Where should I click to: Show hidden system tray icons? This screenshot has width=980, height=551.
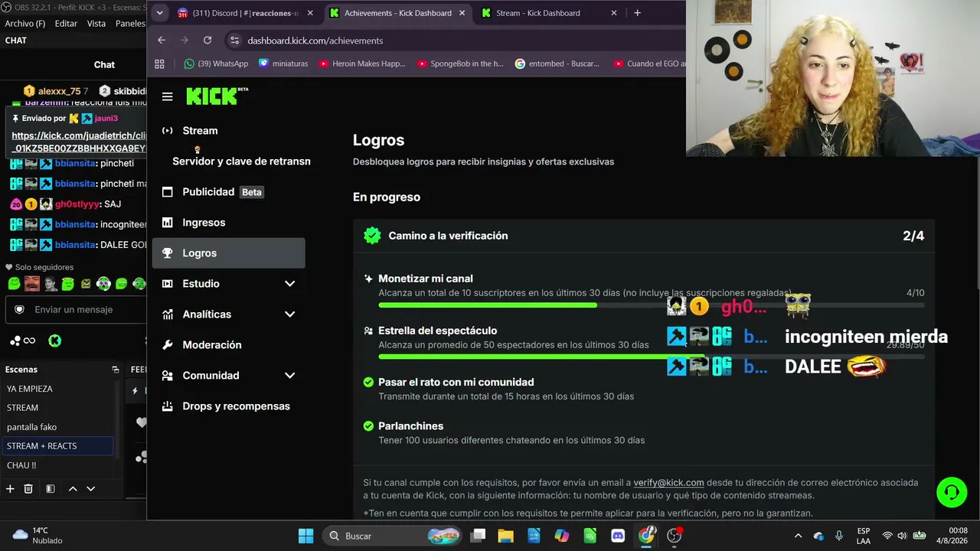coord(798,536)
